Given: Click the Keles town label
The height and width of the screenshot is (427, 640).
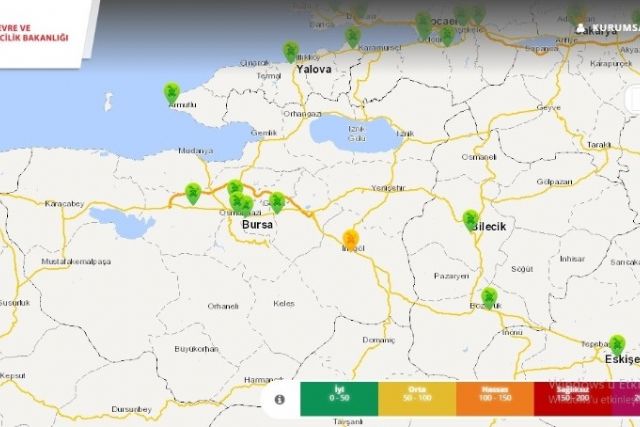Looking at the screenshot, I should tap(284, 303).
